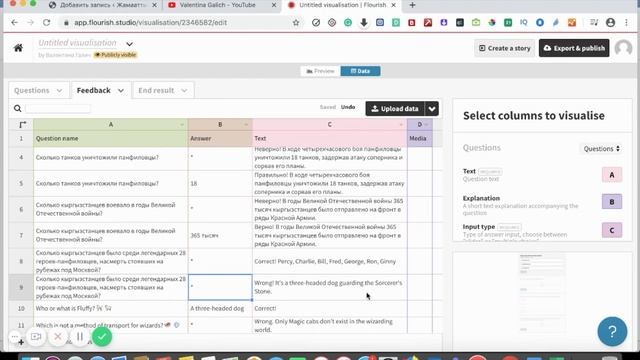
Task: Select cell 'A three-headed dog'
Action: tap(220, 308)
